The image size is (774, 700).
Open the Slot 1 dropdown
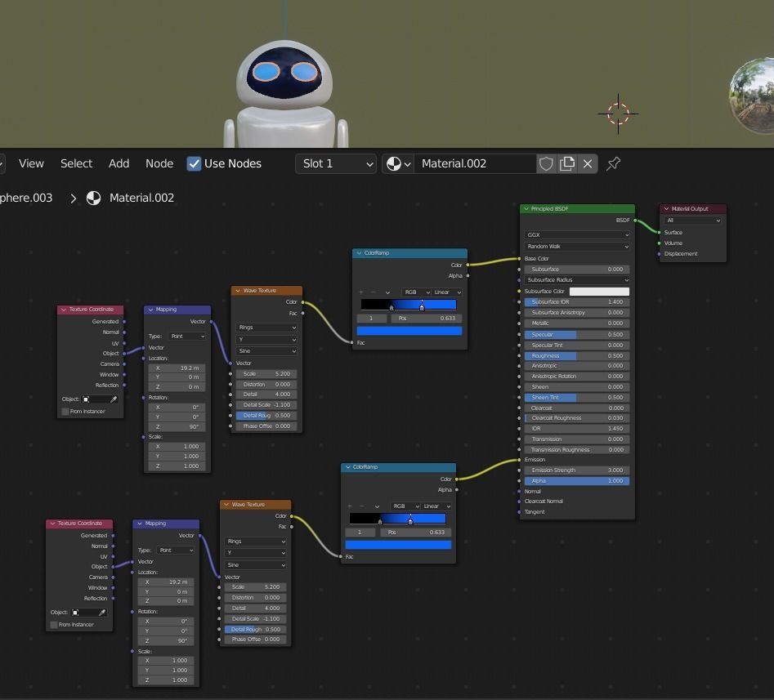335,163
